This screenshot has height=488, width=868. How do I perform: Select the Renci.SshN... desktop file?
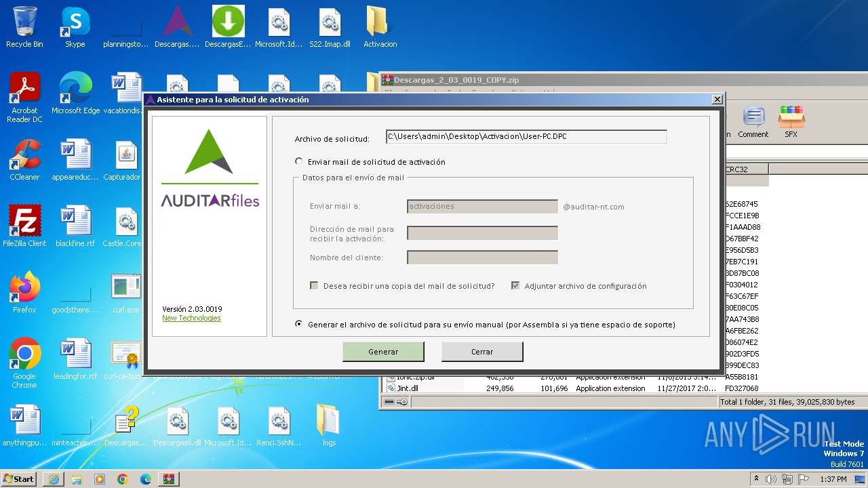tap(279, 426)
